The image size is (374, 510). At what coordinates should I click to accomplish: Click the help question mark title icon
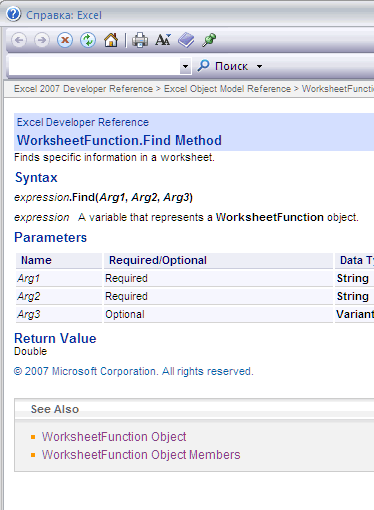coord(13,14)
